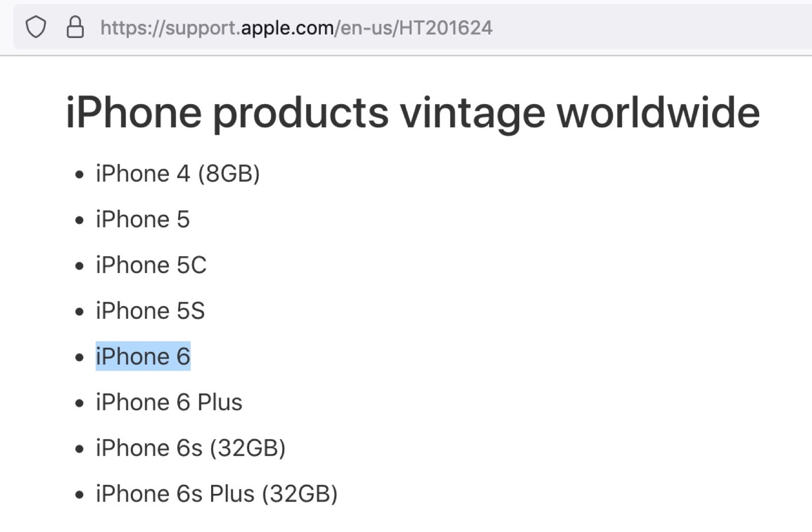
Task: Click the bullet point beside iPhone 5C
Action: coord(79,267)
